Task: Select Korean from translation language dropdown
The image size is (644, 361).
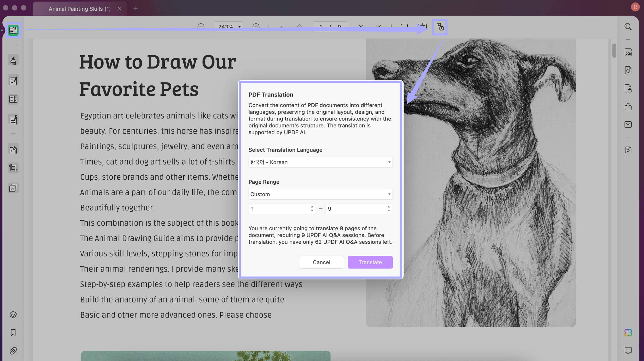Action: pos(320,162)
